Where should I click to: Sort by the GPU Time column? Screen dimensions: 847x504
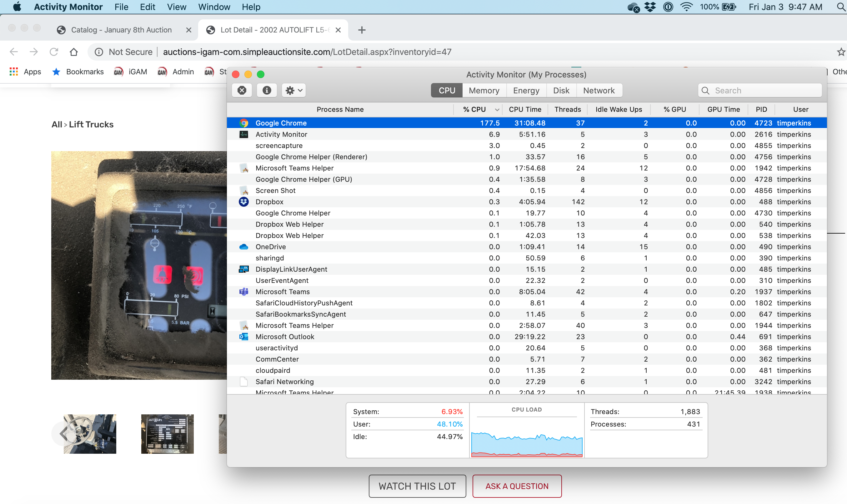[x=723, y=109]
